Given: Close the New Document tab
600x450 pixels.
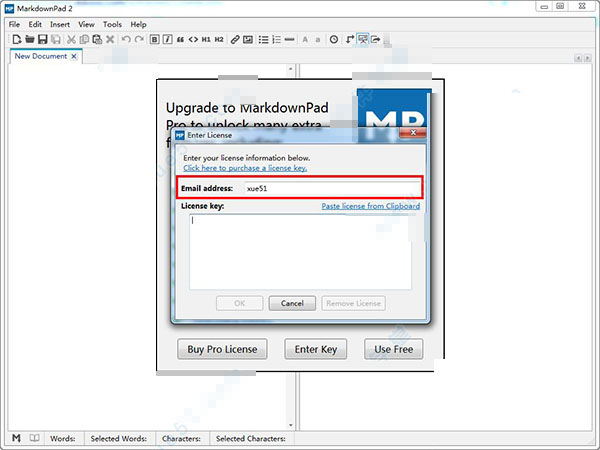Looking at the screenshot, I should pyautogui.click(x=74, y=56).
